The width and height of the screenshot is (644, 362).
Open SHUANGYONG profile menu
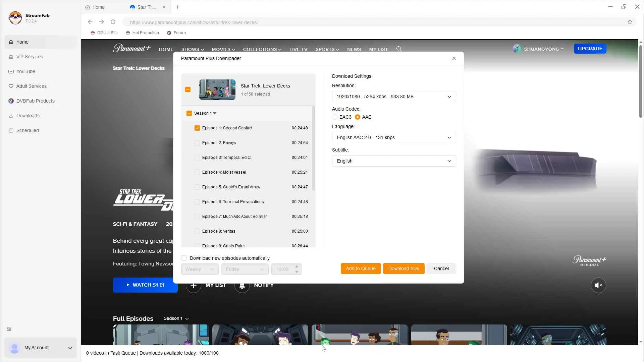pos(544,49)
